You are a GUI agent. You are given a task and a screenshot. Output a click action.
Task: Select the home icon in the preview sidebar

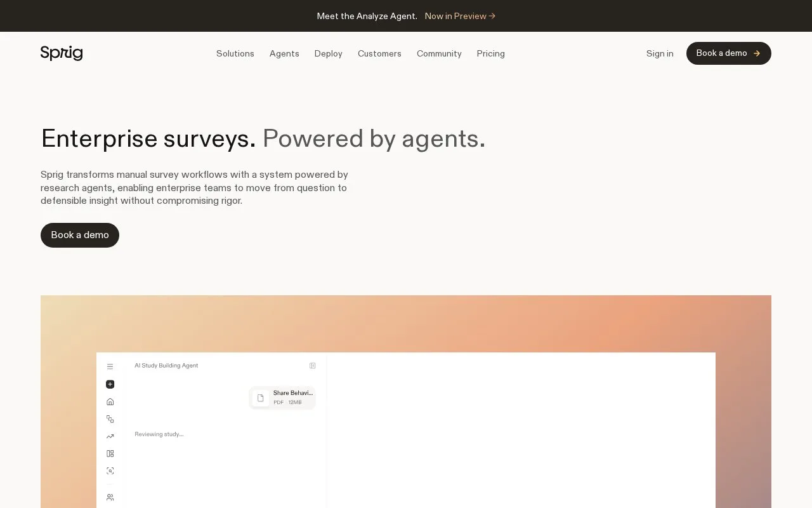click(x=110, y=401)
